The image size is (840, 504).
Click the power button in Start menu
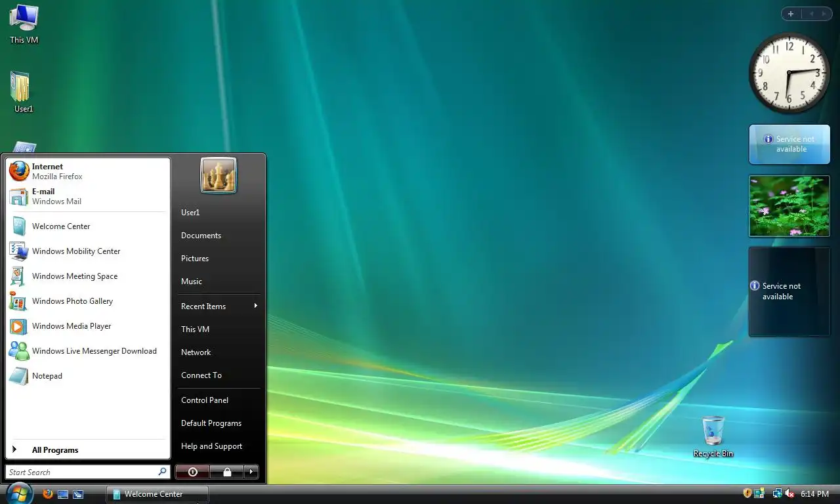192,472
